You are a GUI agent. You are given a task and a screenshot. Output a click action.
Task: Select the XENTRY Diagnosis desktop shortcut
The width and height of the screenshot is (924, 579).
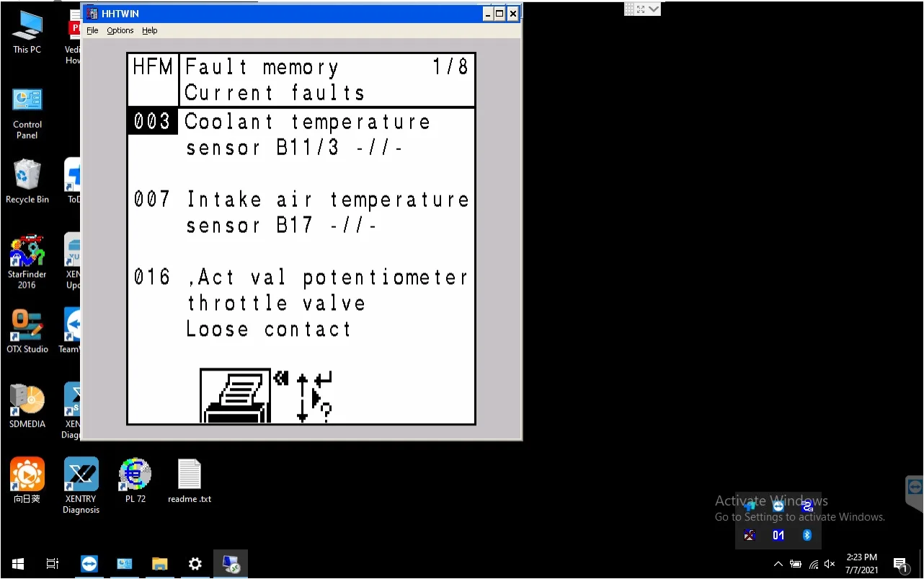(81, 486)
